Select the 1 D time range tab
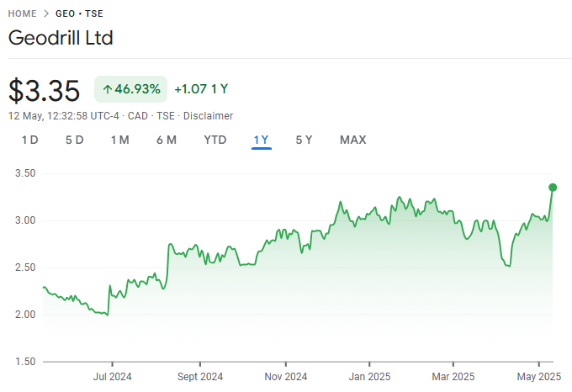 click(x=30, y=140)
